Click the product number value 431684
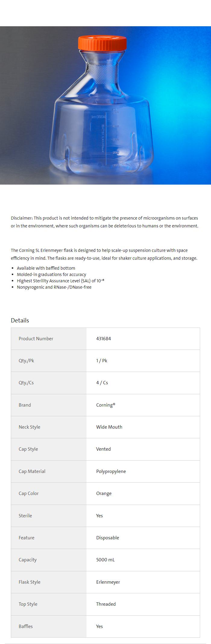This screenshot has height=644, width=211. click(x=103, y=339)
